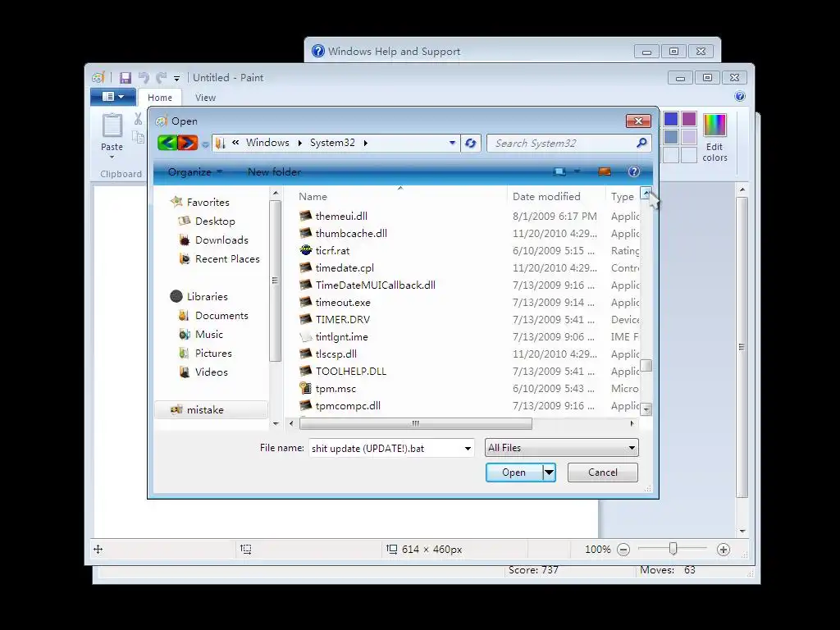Image resolution: width=840 pixels, height=630 pixels.
Task: Click the Paint application icon in title bar
Action: [x=98, y=78]
